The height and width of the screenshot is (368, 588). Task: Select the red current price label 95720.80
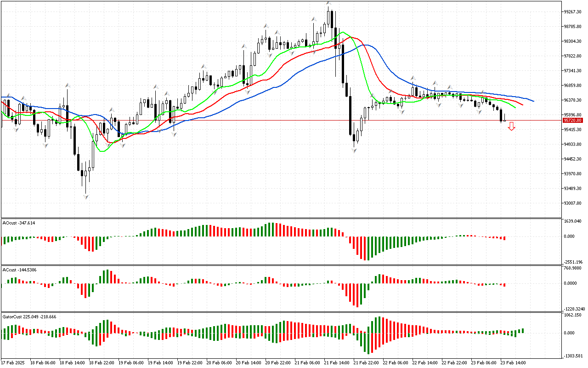[573, 121]
